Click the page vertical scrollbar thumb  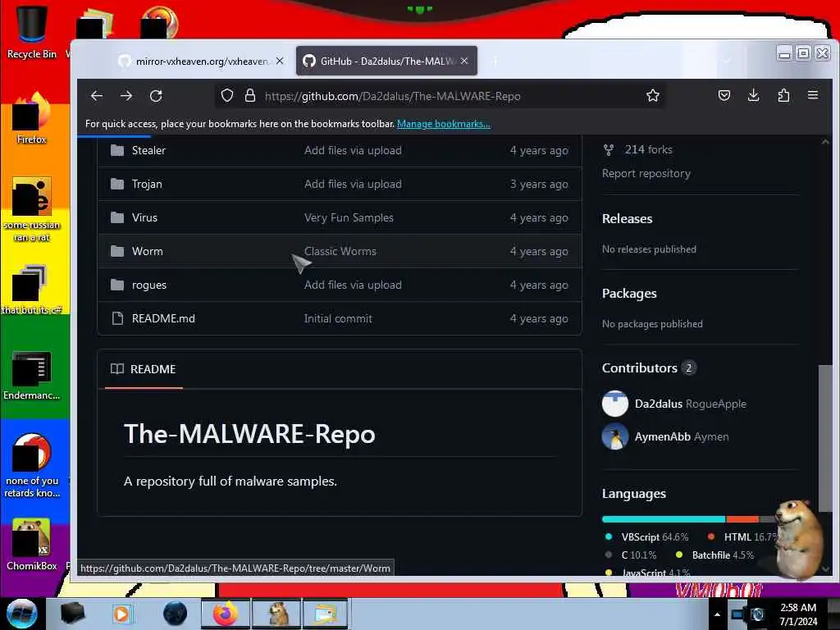pos(825,438)
